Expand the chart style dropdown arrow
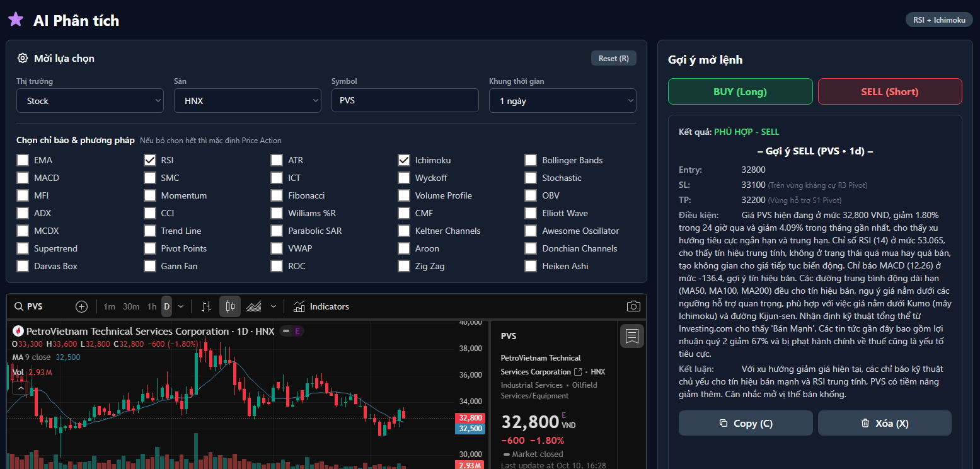 (274, 306)
